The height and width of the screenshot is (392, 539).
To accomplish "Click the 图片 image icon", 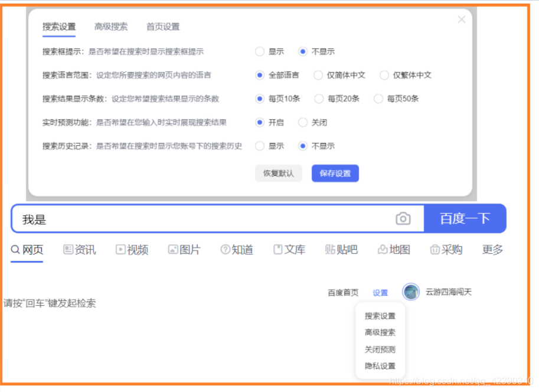I will click(173, 249).
